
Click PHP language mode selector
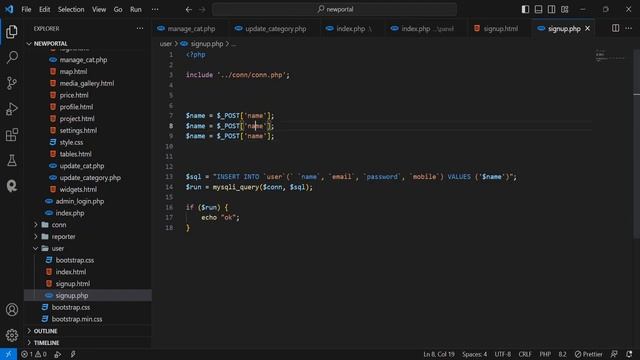coord(545,354)
